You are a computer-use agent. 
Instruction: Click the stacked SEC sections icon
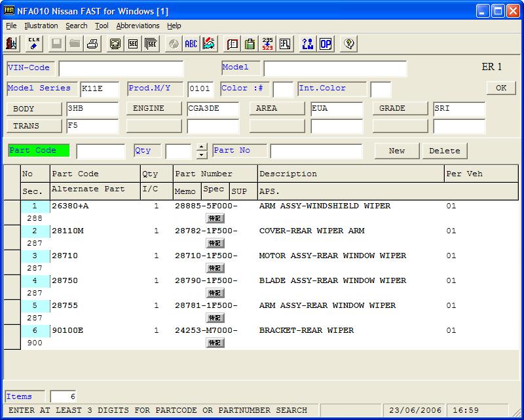click(x=151, y=44)
